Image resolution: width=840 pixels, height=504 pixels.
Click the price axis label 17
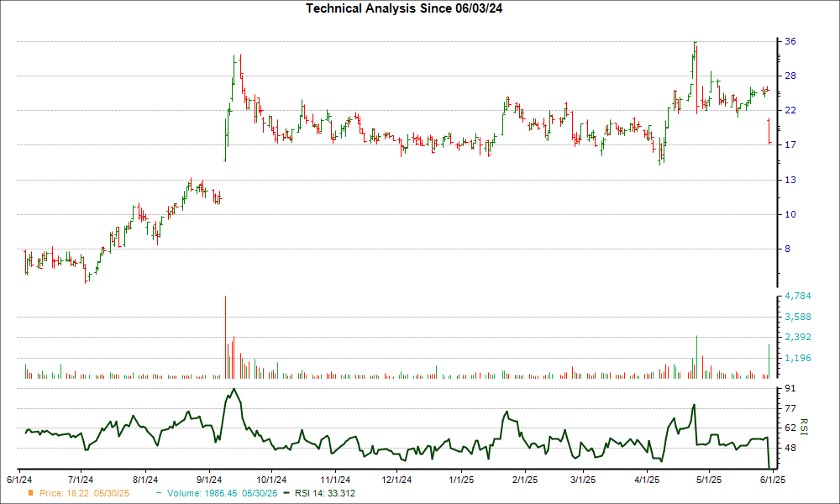(790, 144)
